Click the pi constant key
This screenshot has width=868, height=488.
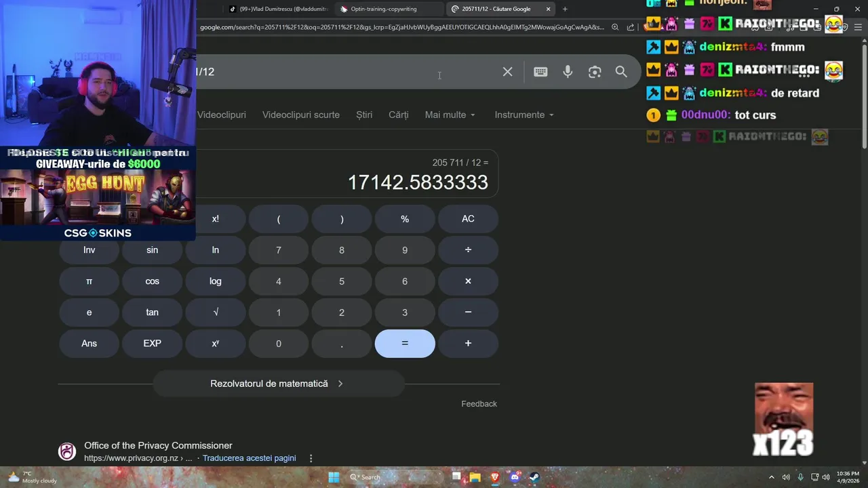[89, 281]
